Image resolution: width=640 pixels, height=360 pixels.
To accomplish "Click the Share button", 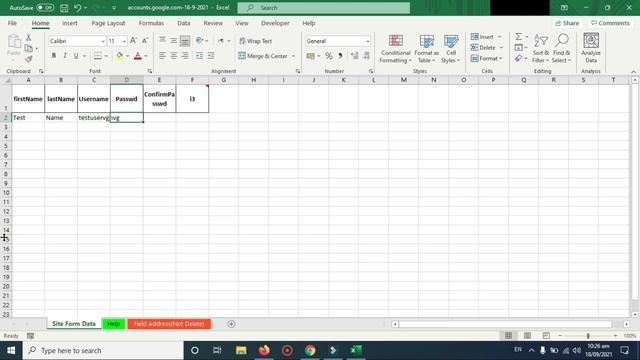I will click(567, 23).
